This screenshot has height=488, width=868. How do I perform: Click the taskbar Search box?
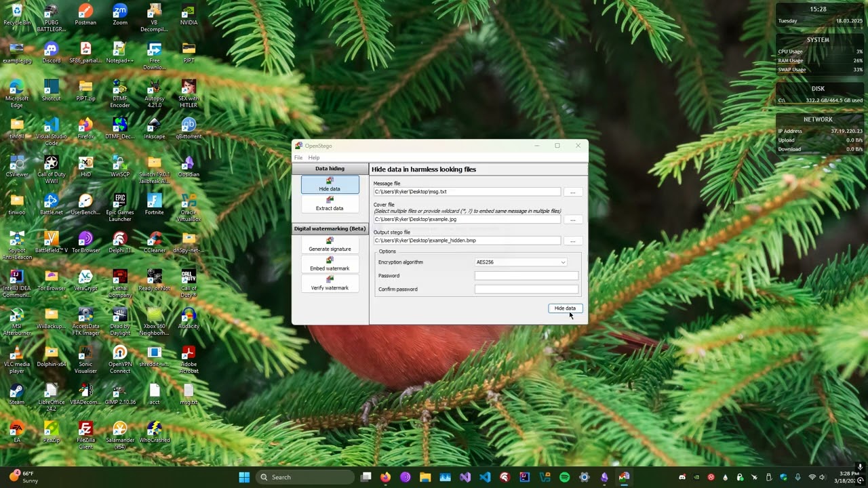pyautogui.click(x=305, y=477)
